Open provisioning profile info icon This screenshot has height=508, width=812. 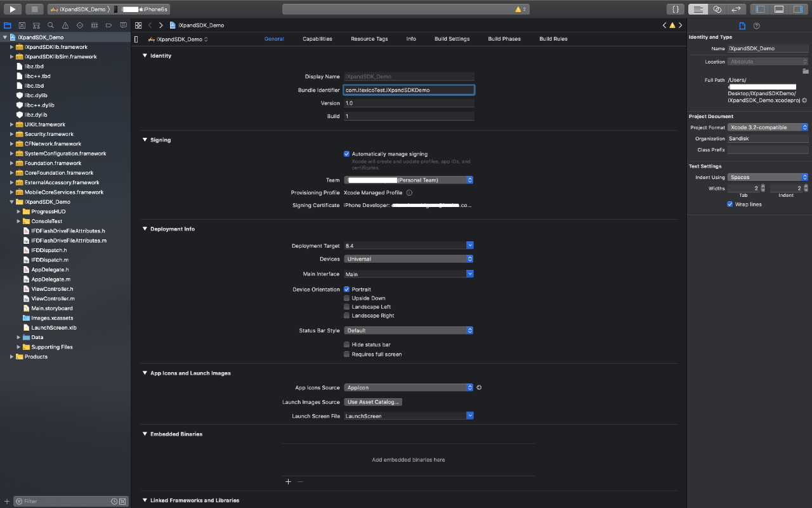(409, 192)
